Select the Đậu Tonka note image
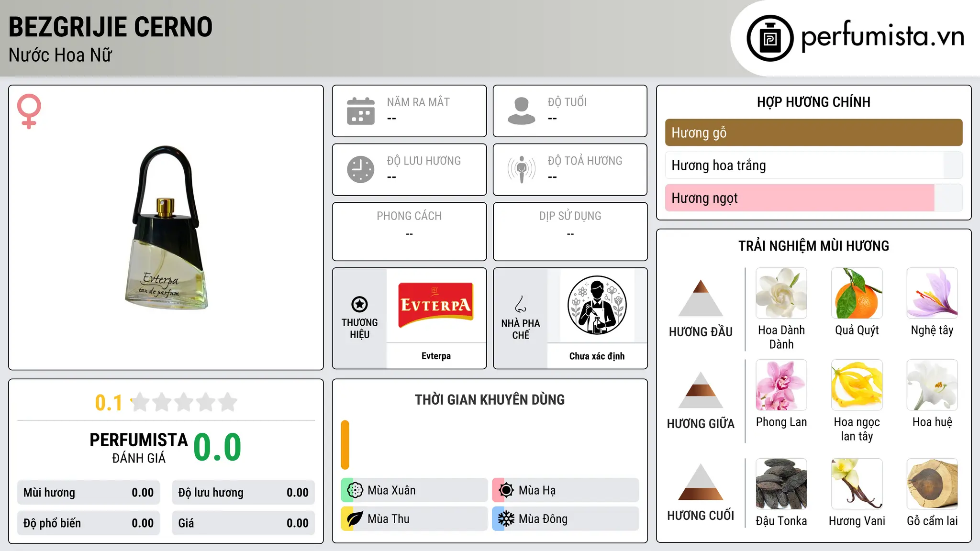This screenshot has height=551, width=980. pyautogui.click(x=781, y=484)
